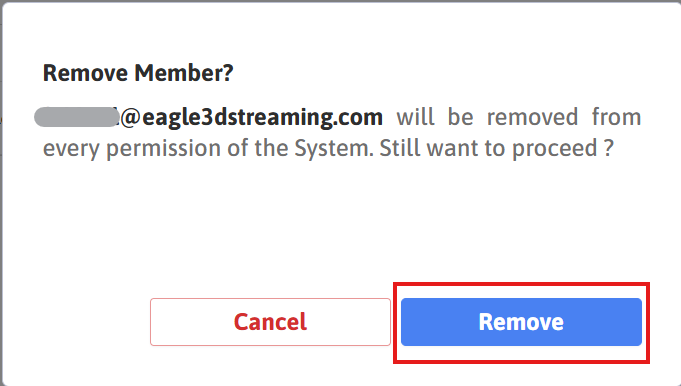Select the eagle3dstreaming.com email address text
This screenshot has width=681, height=386.
pos(208,117)
